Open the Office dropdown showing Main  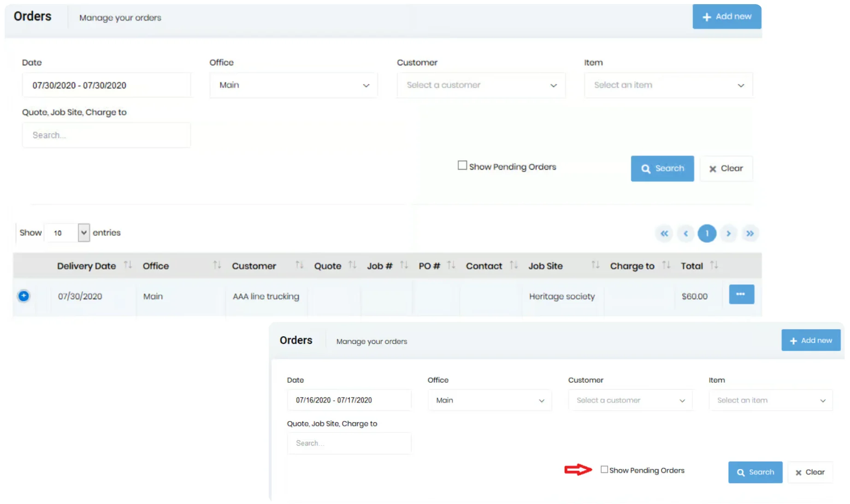[293, 85]
